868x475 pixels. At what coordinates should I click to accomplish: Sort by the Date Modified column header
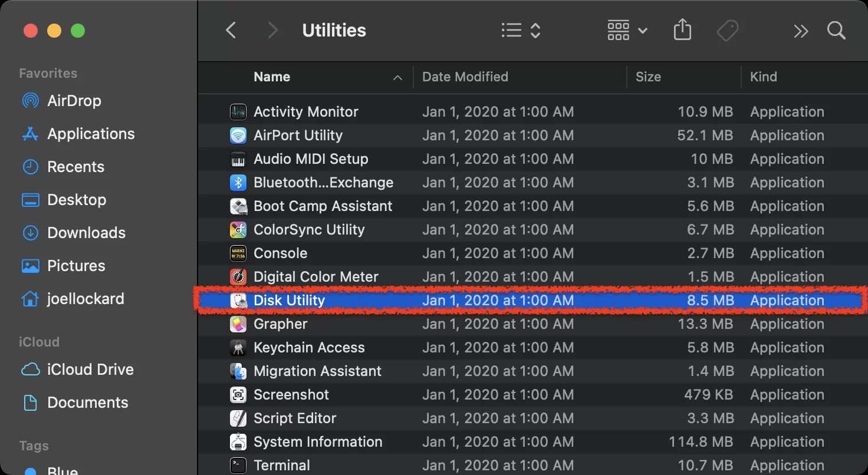[465, 77]
